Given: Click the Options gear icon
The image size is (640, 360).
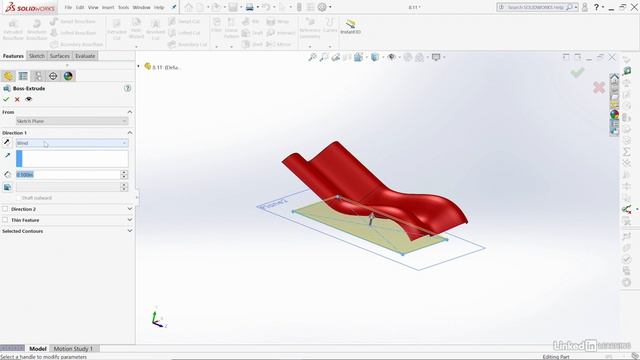Looking at the screenshot, I should pyautogui.click(x=322, y=7).
